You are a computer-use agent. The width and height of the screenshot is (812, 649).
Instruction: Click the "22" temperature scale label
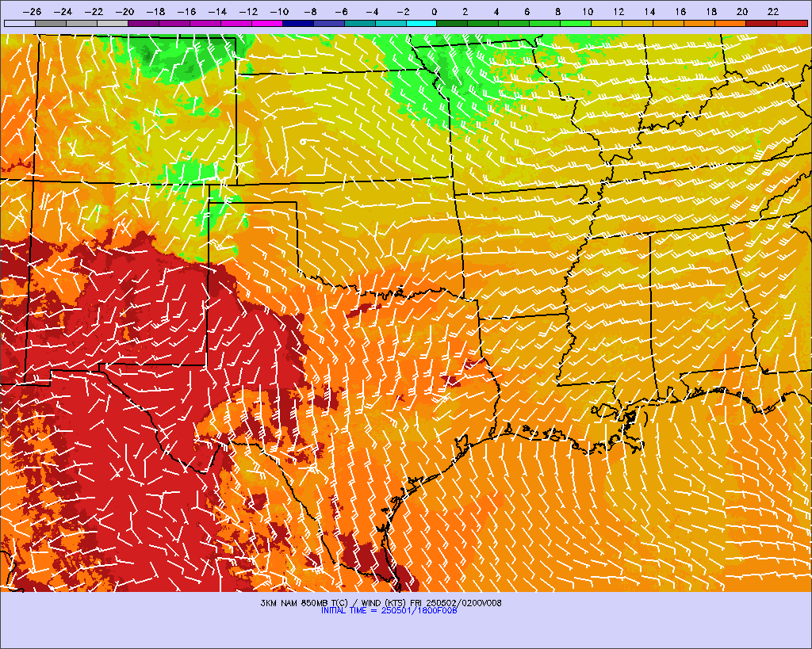click(773, 12)
